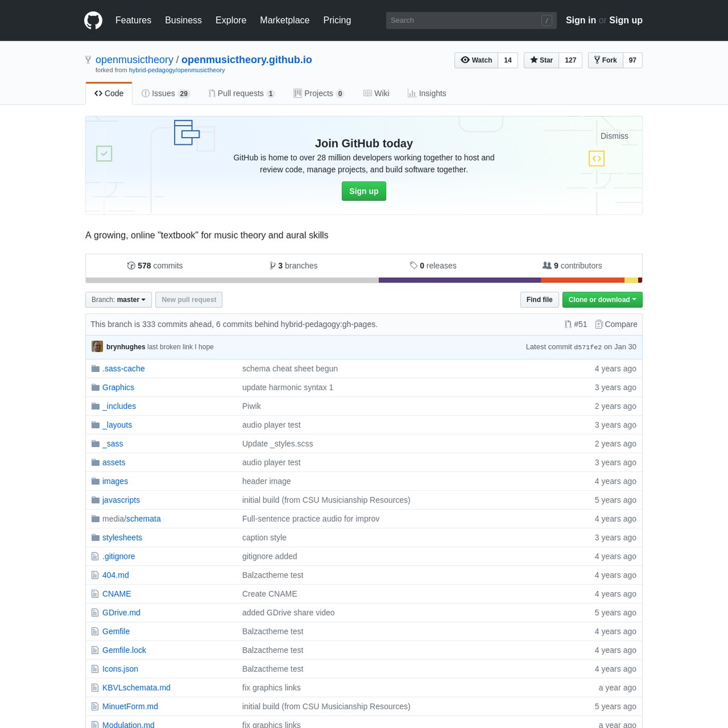Click the Find file button

coord(539,300)
